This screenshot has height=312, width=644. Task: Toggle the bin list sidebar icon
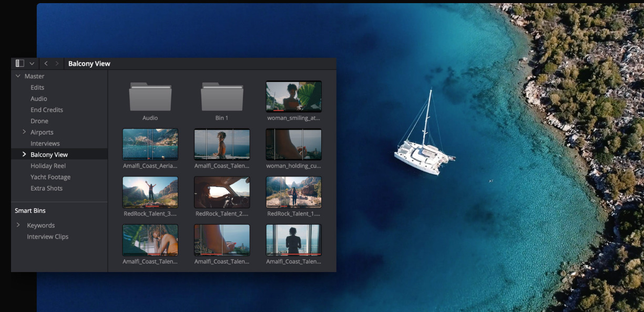[20, 64]
